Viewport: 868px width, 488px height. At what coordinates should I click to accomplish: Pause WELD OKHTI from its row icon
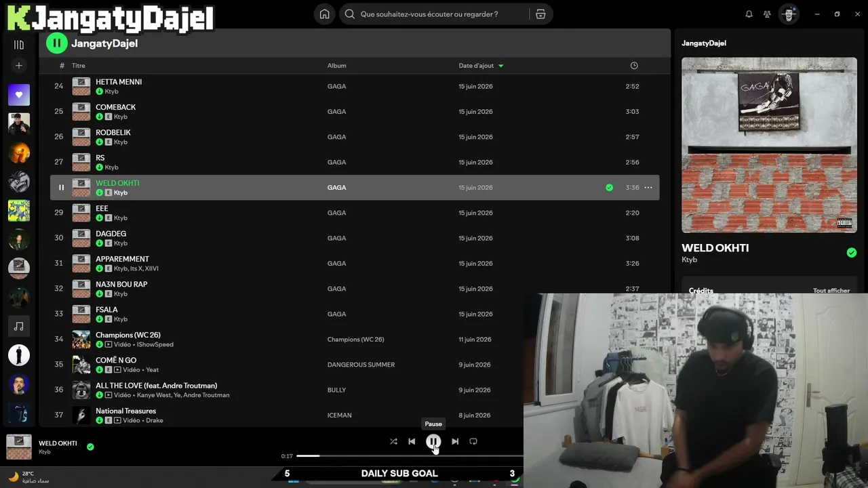61,188
